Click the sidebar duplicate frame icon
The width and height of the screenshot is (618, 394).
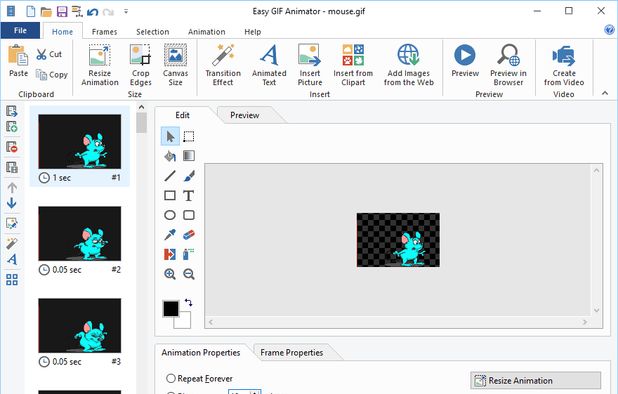pyautogui.click(x=12, y=167)
